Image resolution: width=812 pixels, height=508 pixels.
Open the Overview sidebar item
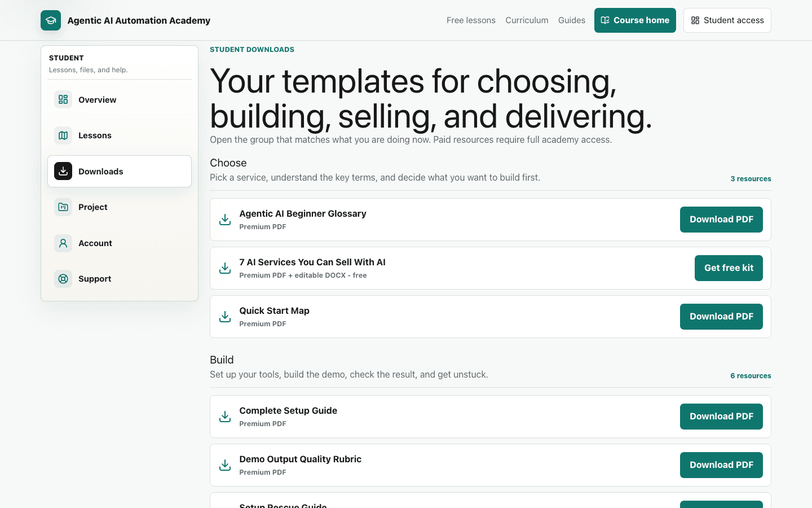[120, 99]
